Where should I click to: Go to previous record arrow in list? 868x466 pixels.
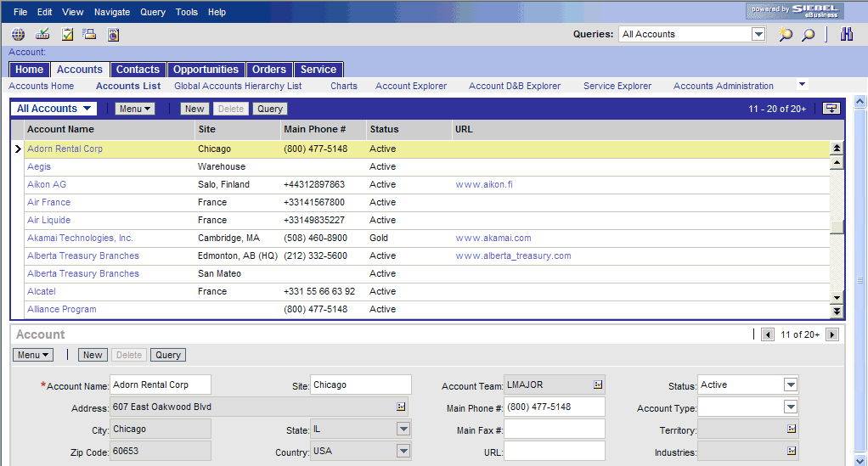(837, 163)
